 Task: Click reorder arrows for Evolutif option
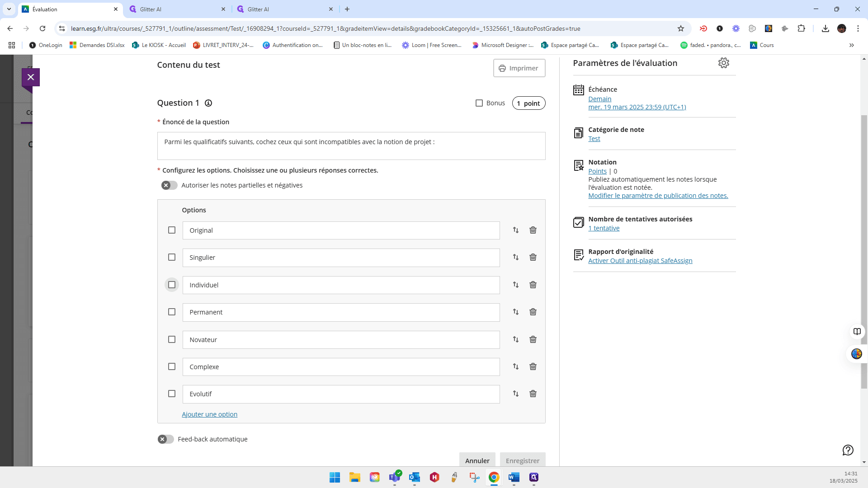tap(516, 394)
